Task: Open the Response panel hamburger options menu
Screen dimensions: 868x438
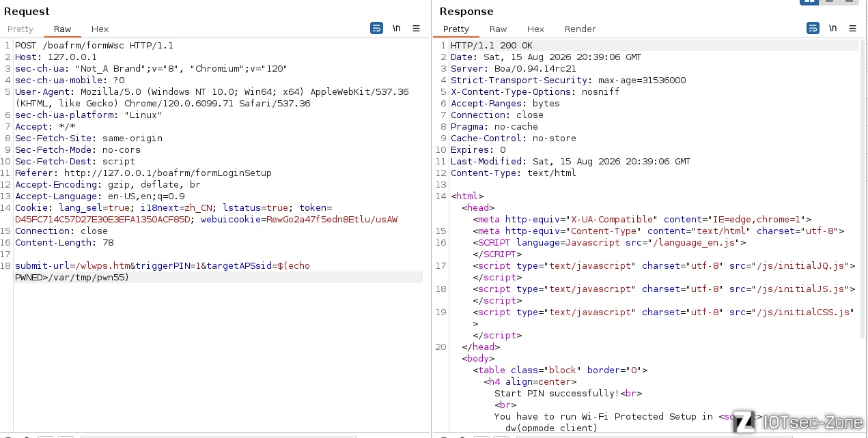Action: [x=852, y=29]
